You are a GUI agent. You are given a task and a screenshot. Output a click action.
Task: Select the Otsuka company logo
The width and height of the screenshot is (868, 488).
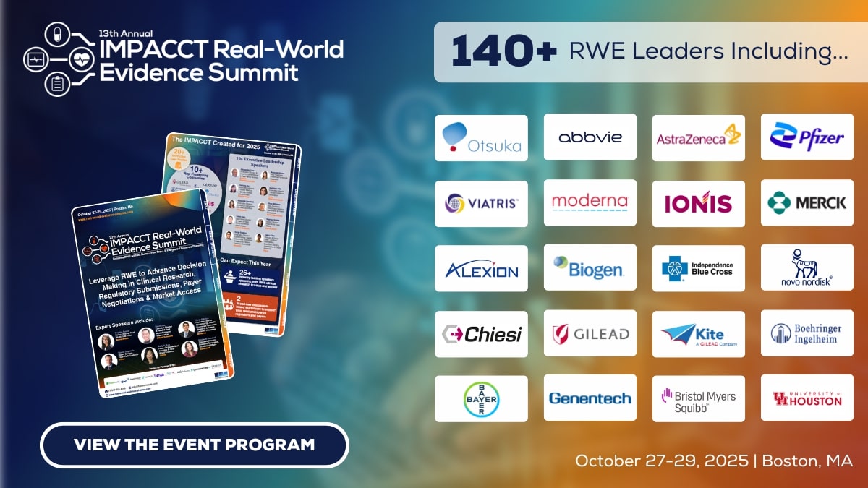(481, 137)
